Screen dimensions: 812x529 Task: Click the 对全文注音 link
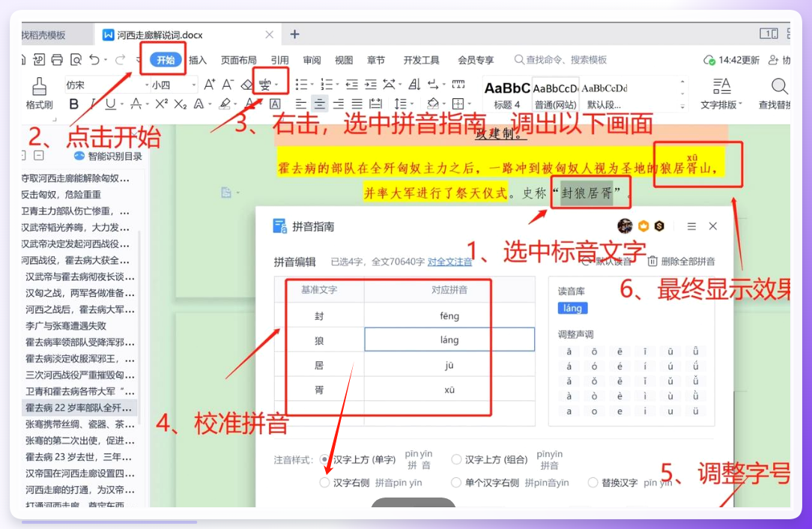point(449,262)
